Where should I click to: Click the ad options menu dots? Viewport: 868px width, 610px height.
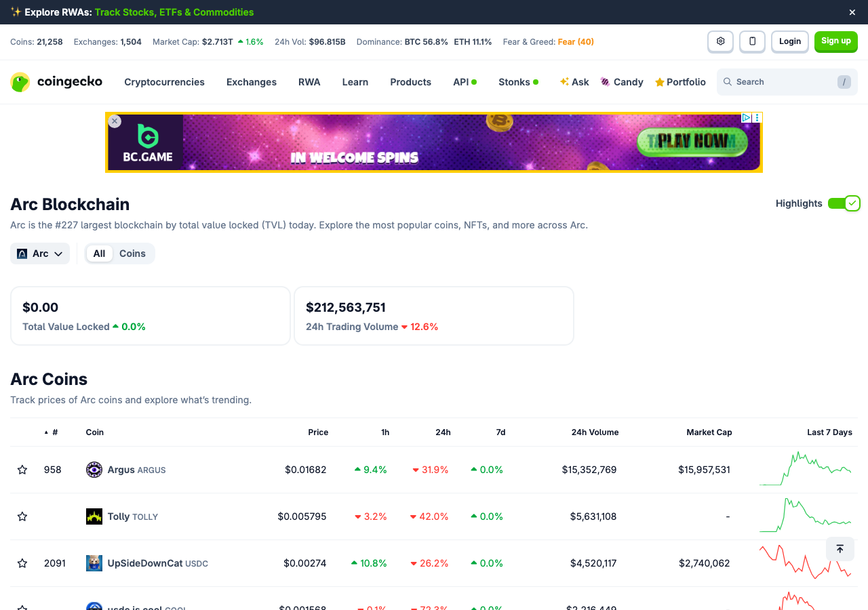coord(757,117)
